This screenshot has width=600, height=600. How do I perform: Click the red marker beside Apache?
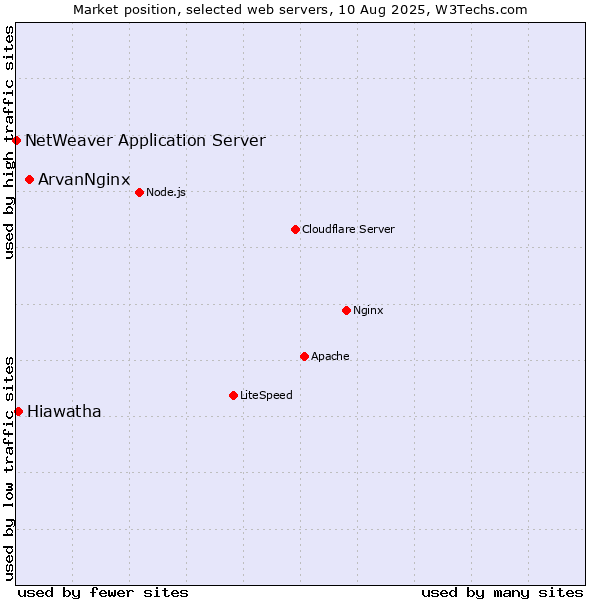click(x=305, y=357)
